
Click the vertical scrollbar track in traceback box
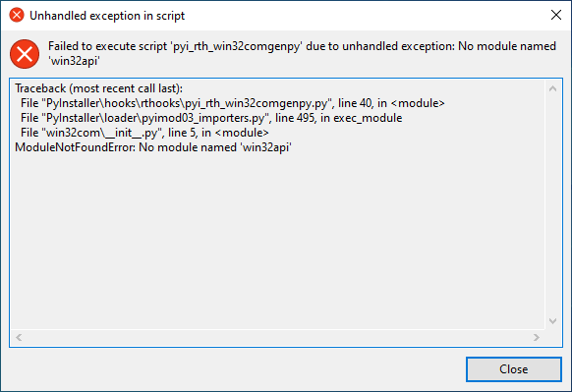click(552, 204)
